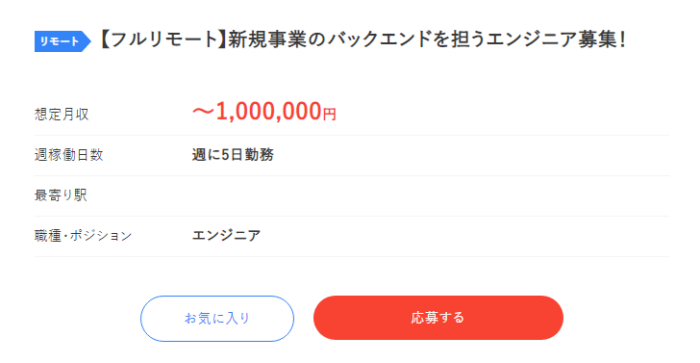Click the pointed tip of リモート badge
700x363 pixels.
point(87,41)
